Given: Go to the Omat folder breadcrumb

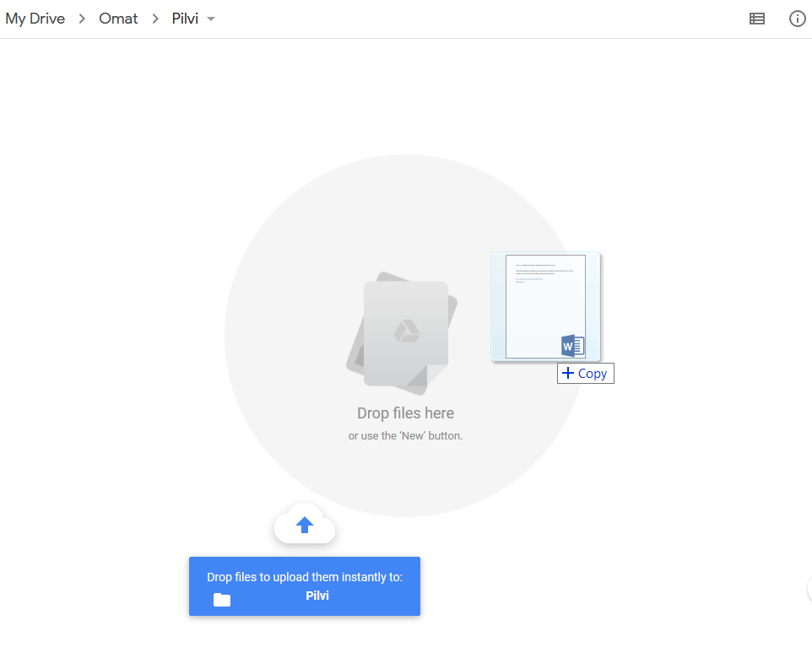Looking at the screenshot, I should [118, 19].
